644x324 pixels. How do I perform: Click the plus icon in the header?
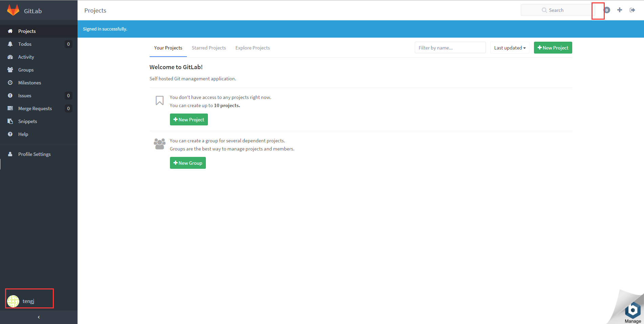(620, 10)
